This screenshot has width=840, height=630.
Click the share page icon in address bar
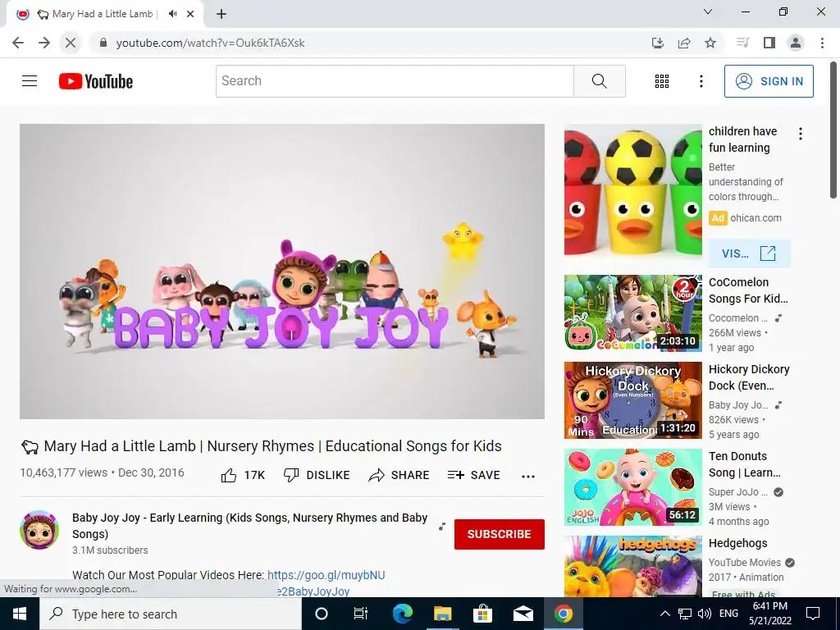pos(684,43)
